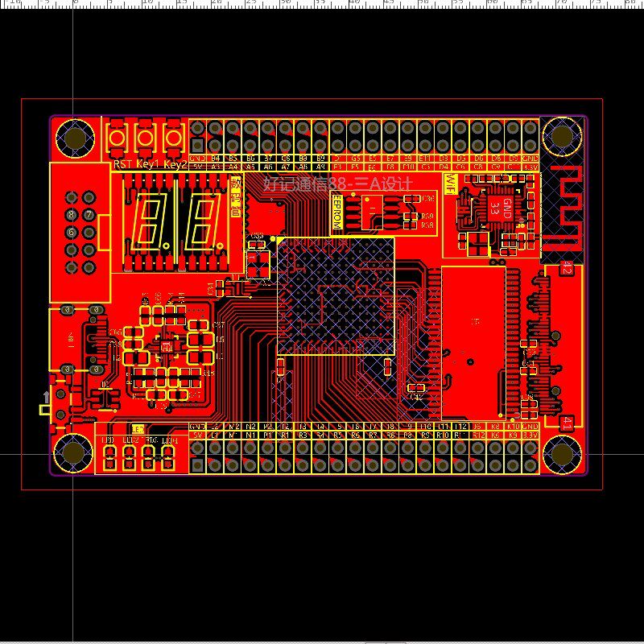Click the 数码管 silkscreen label
The height and width of the screenshot is (644, 644).
click(236, 197)
